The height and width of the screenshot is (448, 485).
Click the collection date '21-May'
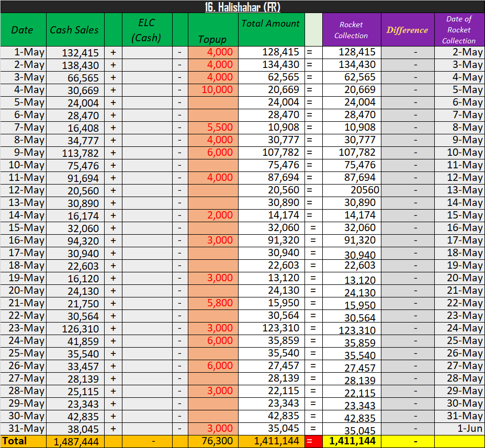point(459,291)
